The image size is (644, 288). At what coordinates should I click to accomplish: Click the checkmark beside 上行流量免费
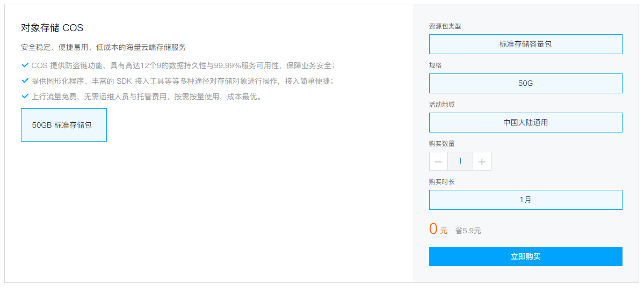(x=25, y=97)
